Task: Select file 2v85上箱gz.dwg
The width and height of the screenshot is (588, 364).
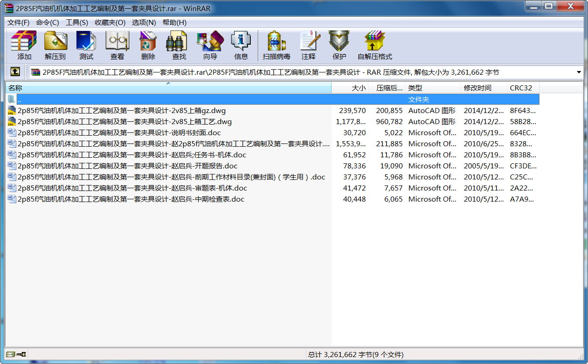Action: (121, 110)
